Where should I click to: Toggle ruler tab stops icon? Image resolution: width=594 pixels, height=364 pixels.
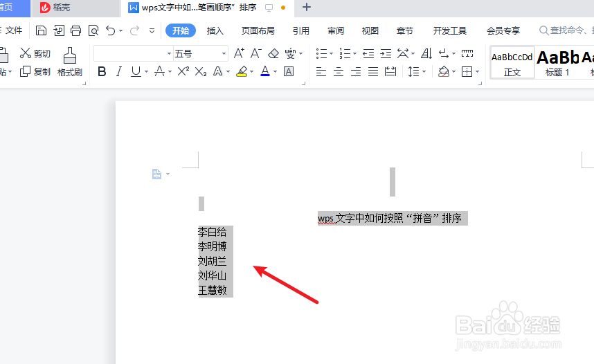467,53
